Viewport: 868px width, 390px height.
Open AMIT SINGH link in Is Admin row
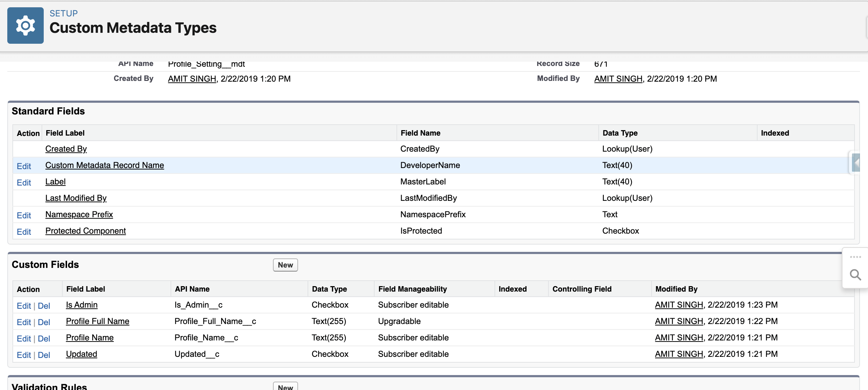pos(679,305)
